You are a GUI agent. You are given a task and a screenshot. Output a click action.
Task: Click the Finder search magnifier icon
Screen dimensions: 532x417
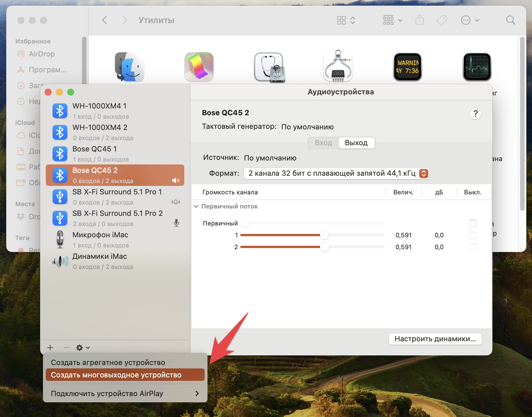(511, 20)
